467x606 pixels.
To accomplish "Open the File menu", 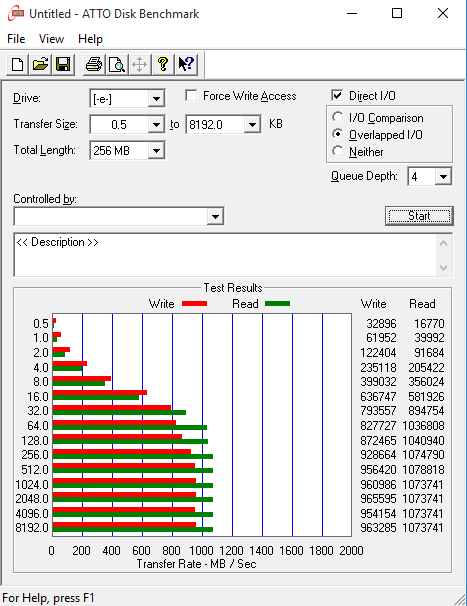I will [x=16, y=39].
